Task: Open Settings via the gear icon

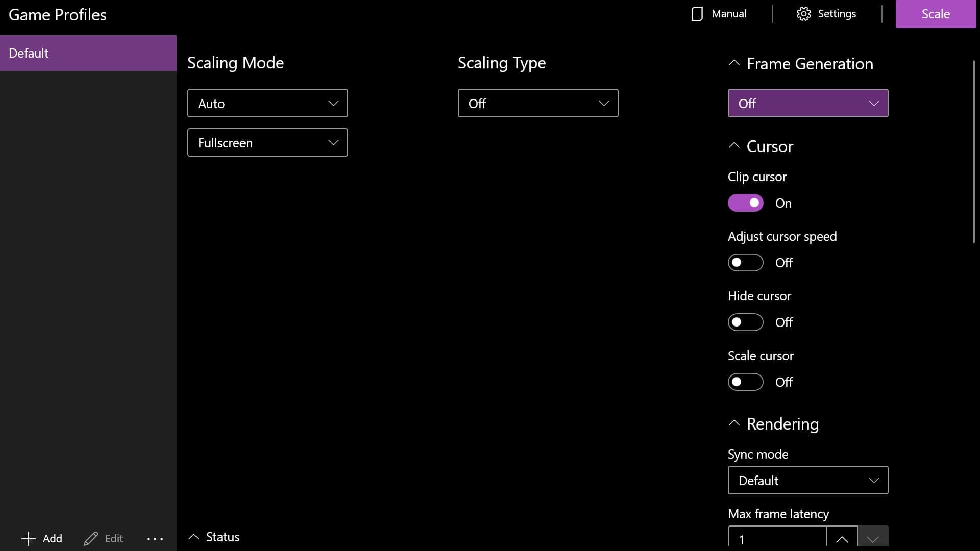Action: (803, 14)
